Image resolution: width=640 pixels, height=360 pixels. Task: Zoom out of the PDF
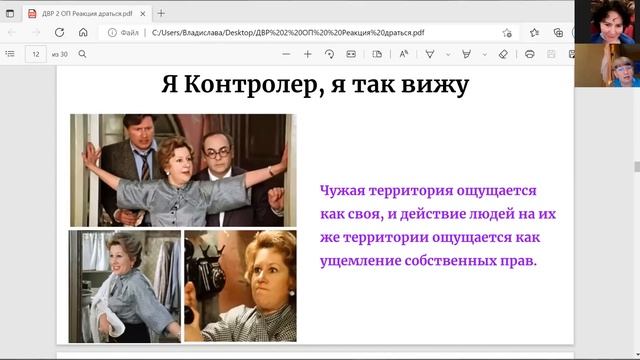coord(286,54)
